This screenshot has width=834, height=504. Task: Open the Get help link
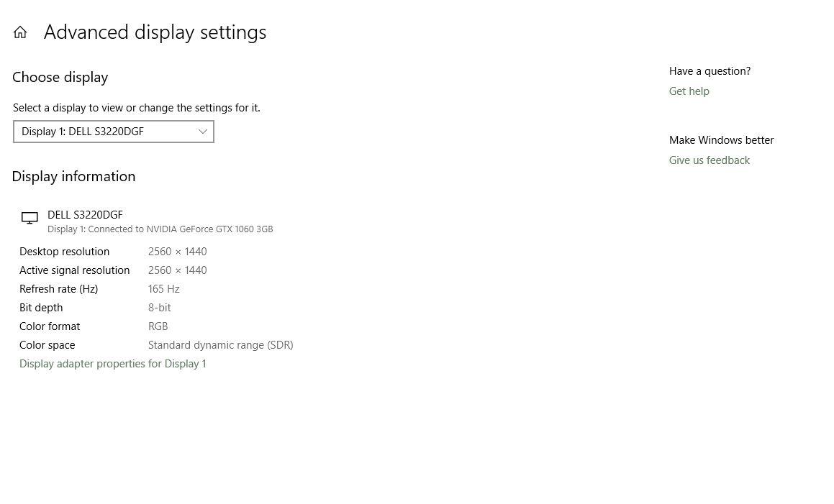tap(689, 91)
